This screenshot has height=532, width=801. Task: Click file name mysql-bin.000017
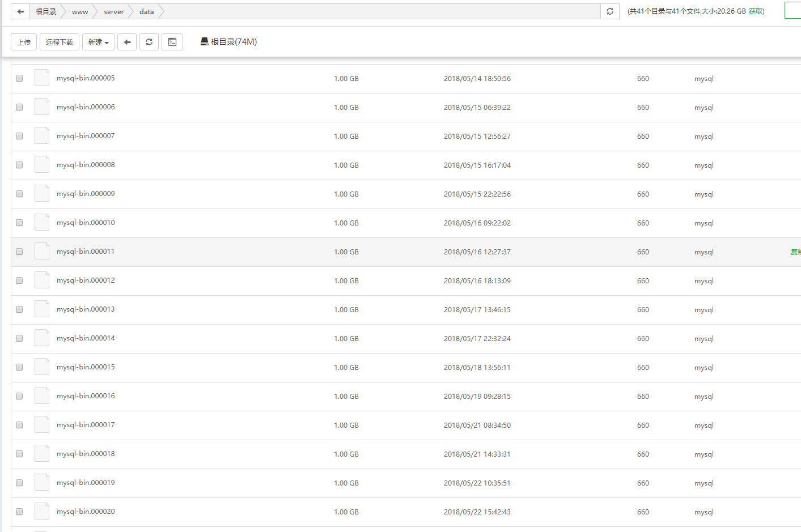tap(86, 425)
